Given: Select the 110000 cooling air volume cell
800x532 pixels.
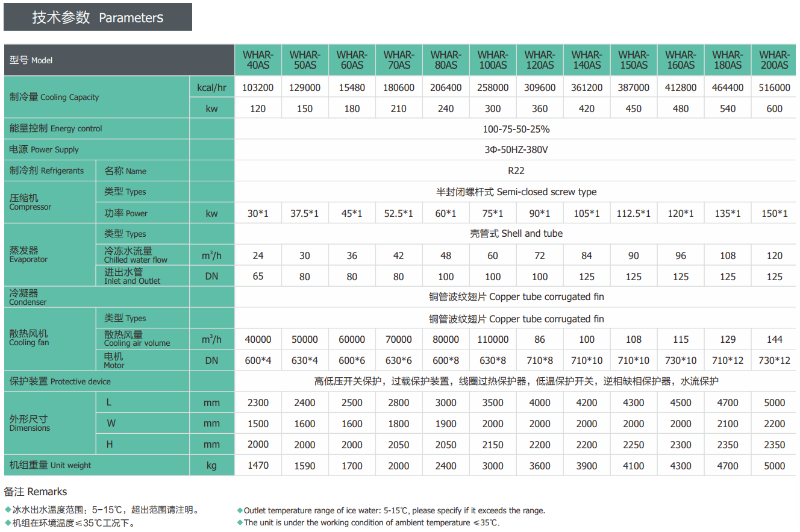Looking at the screenshot, I should 492,339.
